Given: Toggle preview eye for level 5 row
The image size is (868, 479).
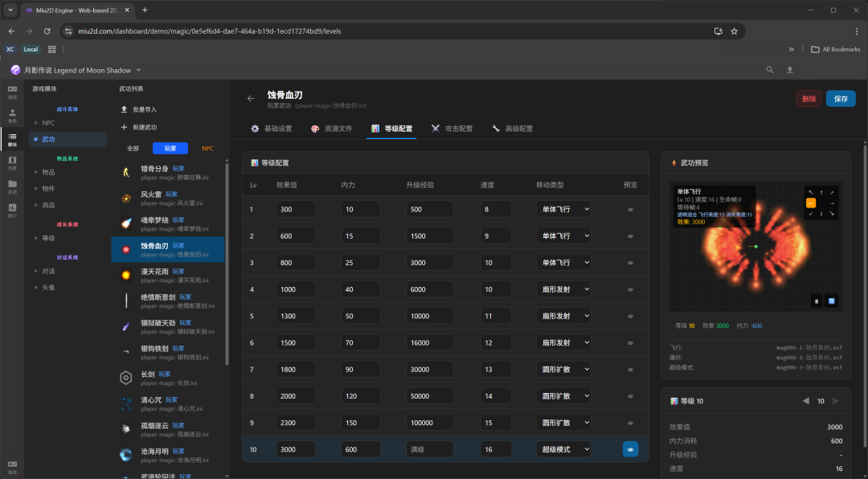Looking at the screenshot, I should coord(630,316).
